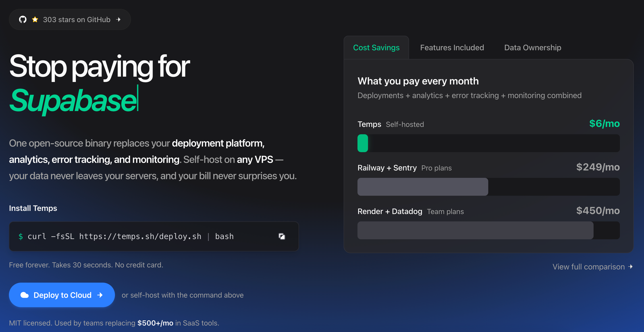Click the Render + Datadog cost bar
Image resolution: width=644 pixels, height=332 pixels.
click(x=475, y=230)
